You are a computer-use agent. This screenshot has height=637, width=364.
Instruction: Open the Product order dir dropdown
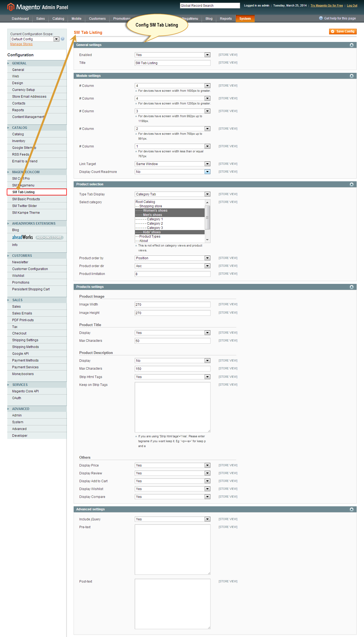(x=172, y=266)
